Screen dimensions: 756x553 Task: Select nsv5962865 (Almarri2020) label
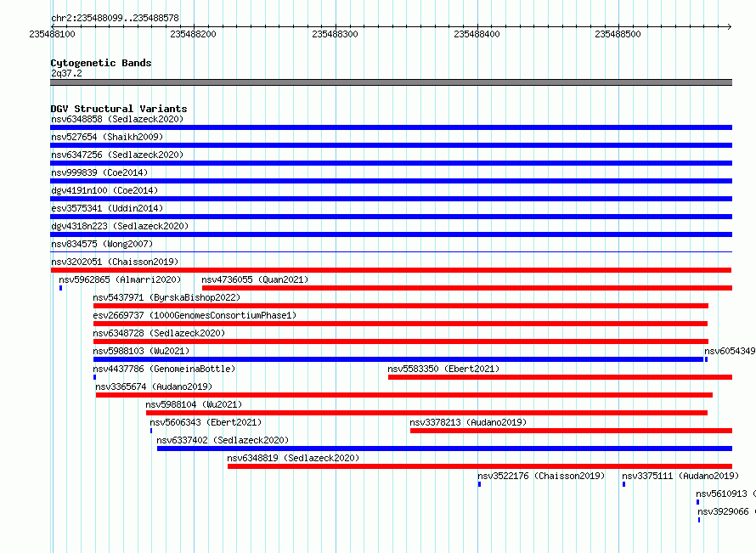[120, 279]
